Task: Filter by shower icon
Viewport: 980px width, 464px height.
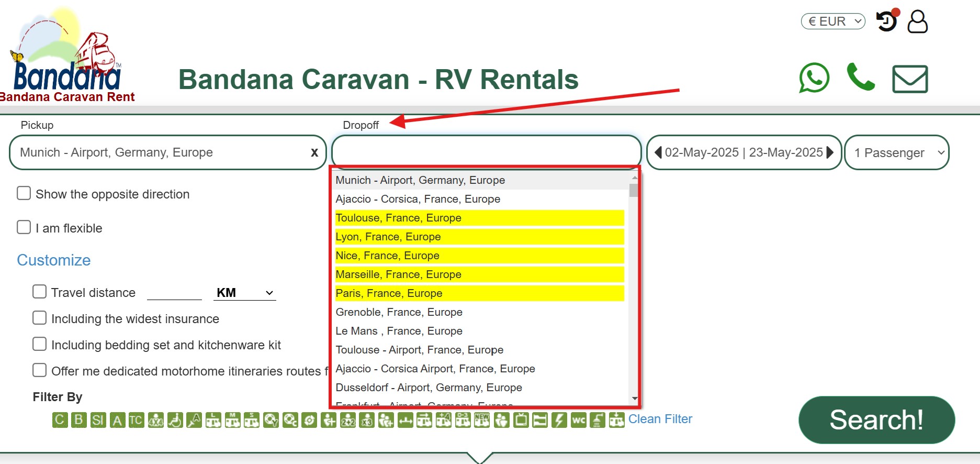Action: point(598,420)
